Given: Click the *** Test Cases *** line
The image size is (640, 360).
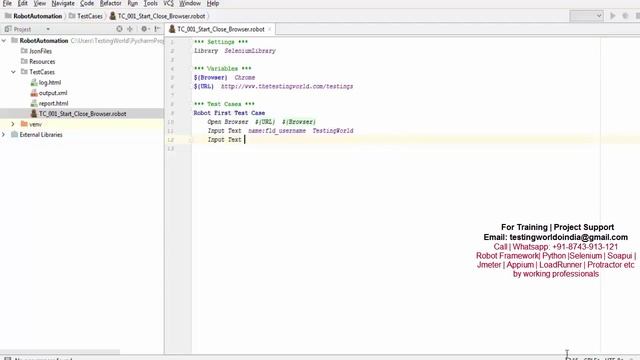Looking at the screenshot, I should pos(224,104).
